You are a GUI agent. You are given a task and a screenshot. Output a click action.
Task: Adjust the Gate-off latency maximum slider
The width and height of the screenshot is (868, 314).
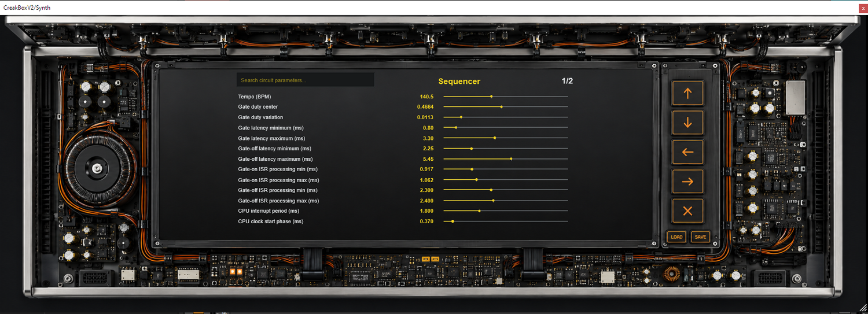point(505,159)
